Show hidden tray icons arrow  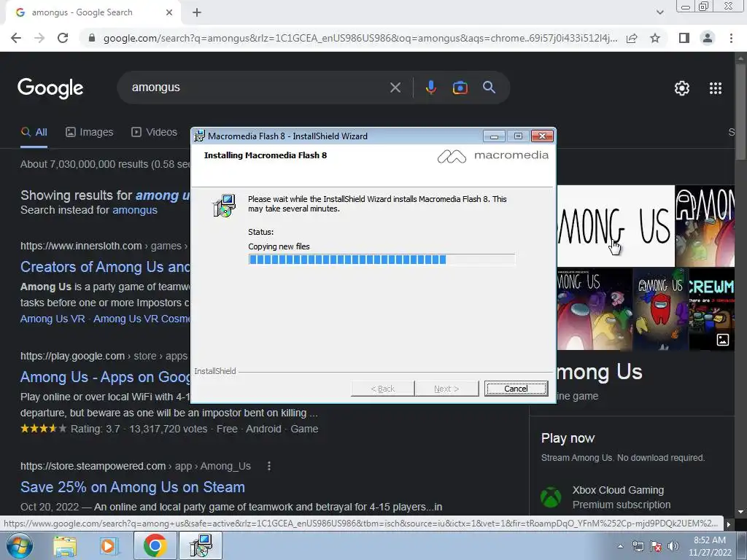(620, 546)
